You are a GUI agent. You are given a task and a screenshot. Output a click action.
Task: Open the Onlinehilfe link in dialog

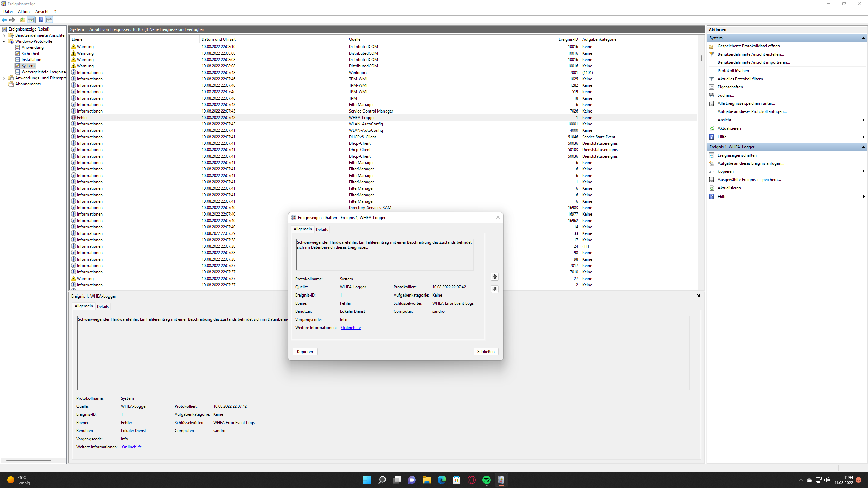tap(351, 328)
